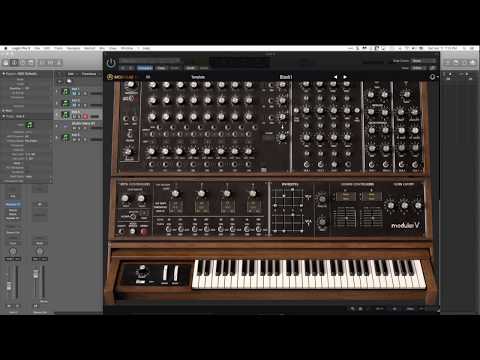Click the Library button in Logic toolbar

tap(6, 62)
